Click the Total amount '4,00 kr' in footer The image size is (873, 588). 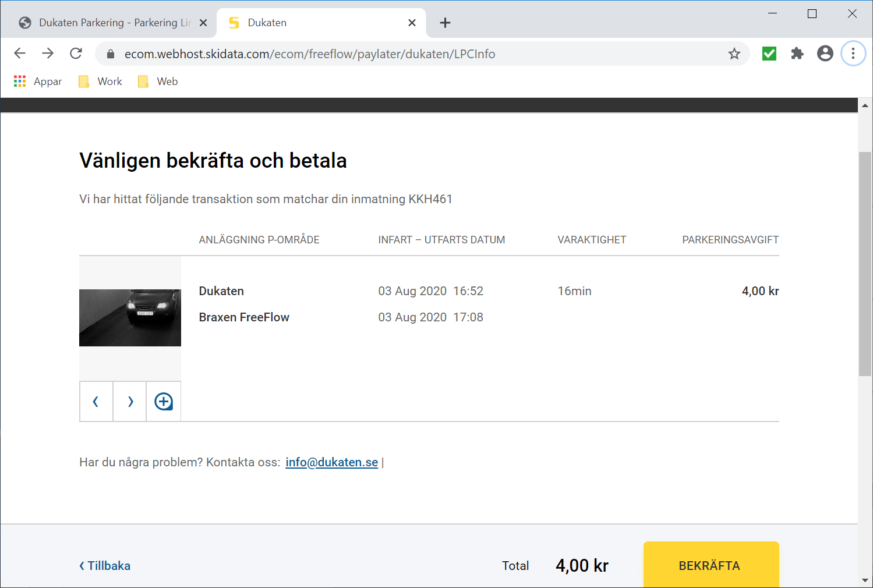(x=582, y=565)
